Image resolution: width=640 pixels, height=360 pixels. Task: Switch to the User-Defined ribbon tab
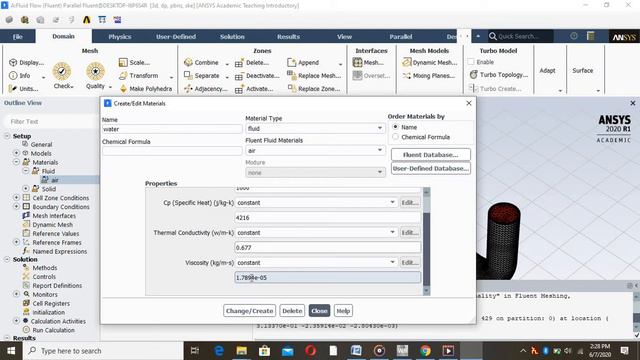pos(176,36)
